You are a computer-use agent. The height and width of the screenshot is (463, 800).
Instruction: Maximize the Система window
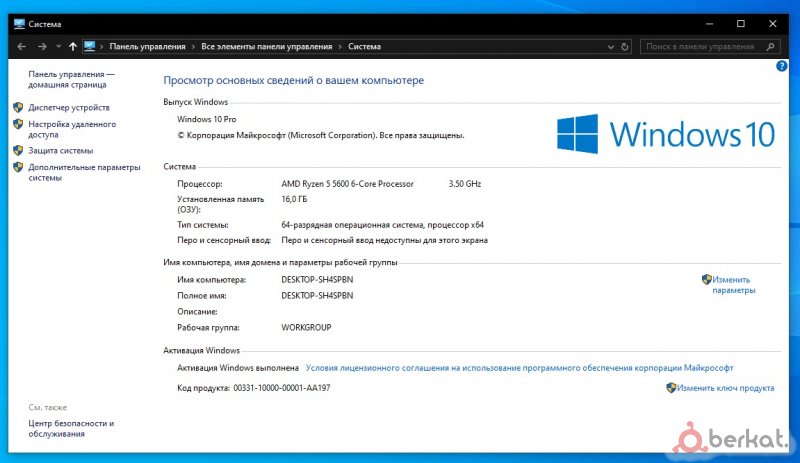point(741,24)
